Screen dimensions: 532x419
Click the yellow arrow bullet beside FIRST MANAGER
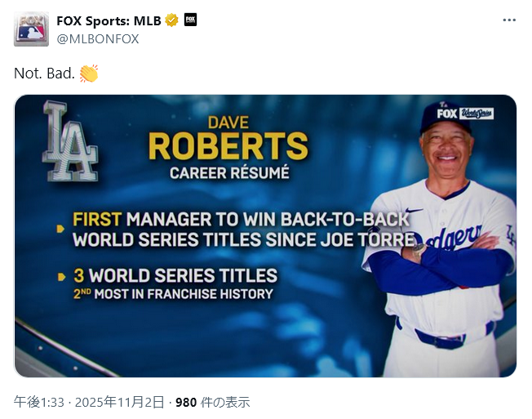coord(61,230)
